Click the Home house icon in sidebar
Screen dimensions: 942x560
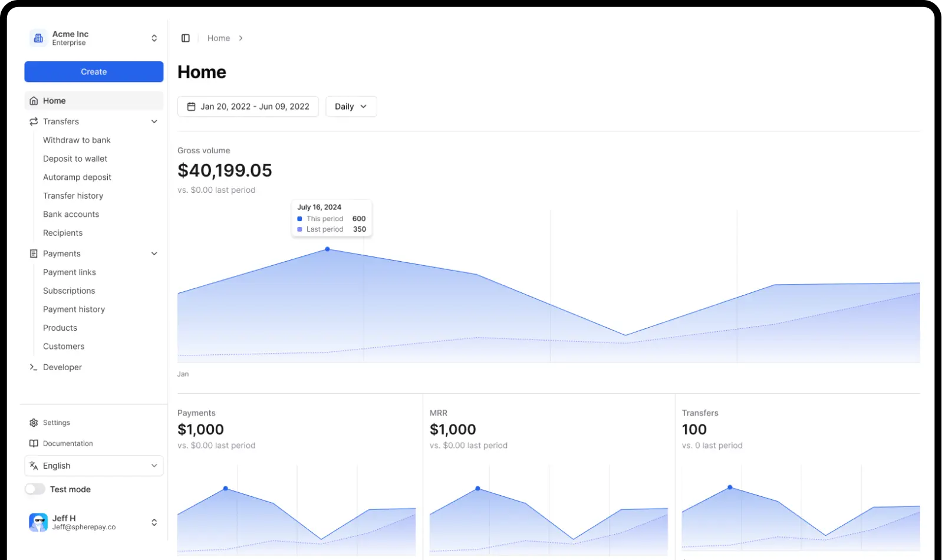coord(34,101)
